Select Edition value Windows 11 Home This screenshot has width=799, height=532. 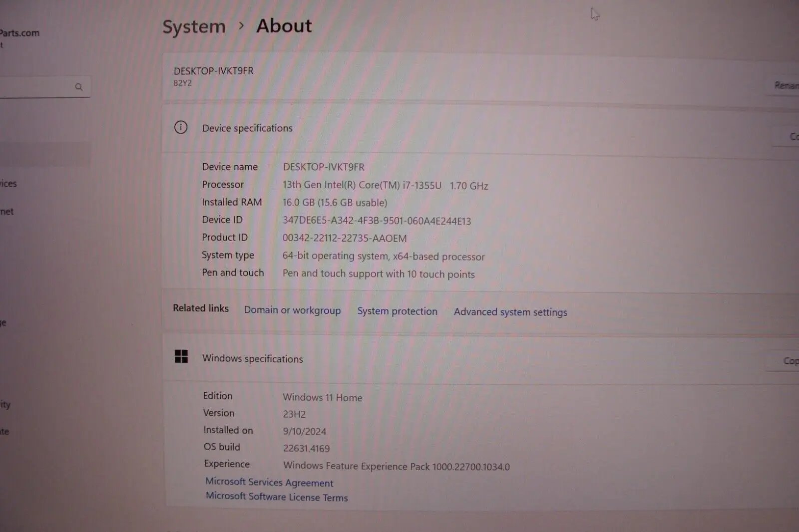pos(323,398)
